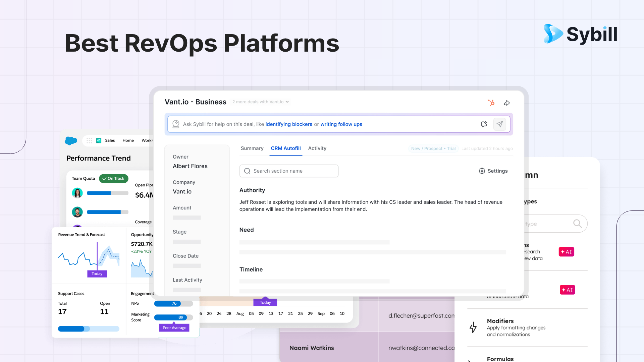This screenshot has height=362, width=644.
Task: Click the AI badge beside inaccurate data
Action: point(567,290)
